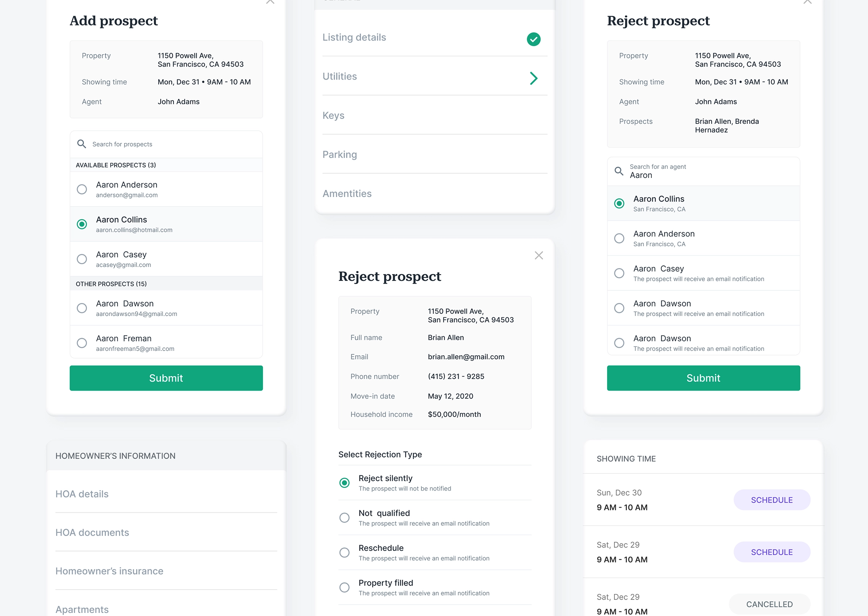The height and width of the screenshot is (616, 868).
Task: Click Submit button in Add prospect panel
Action: (166, 378)
